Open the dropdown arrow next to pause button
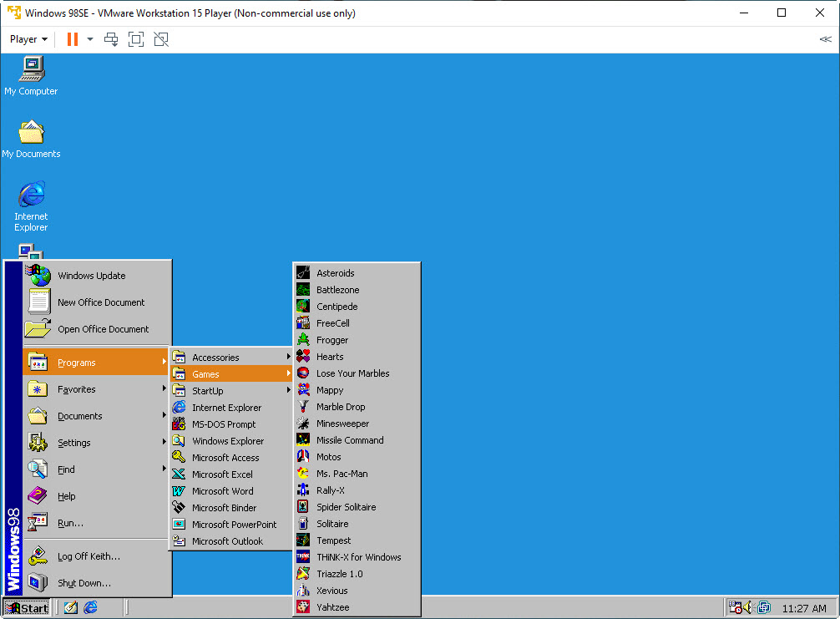This screenshot has height=619, width=840. point(90,39)
